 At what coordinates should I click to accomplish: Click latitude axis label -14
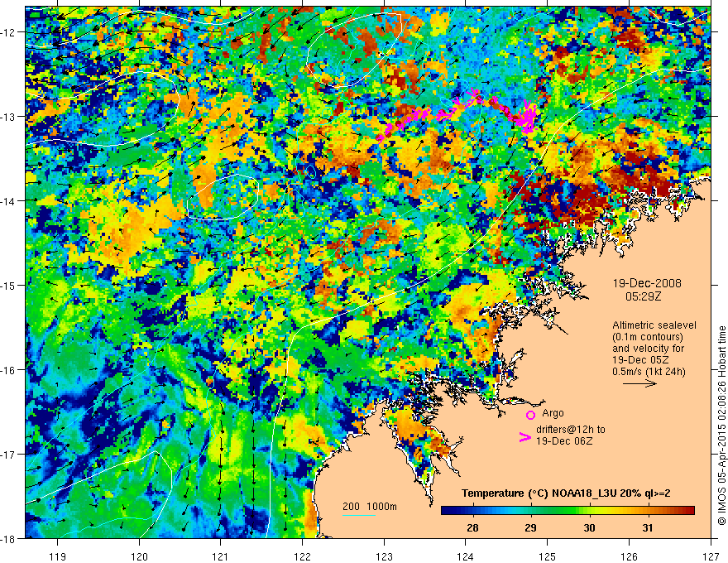point(9,201)
